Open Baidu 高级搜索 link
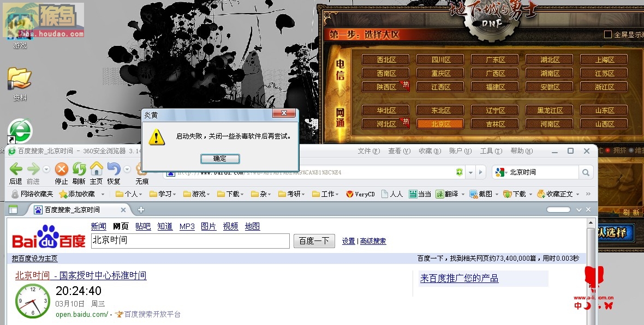The height and width of the screenshot is (325, 644). pyautogui.click(x=373, y=241)
